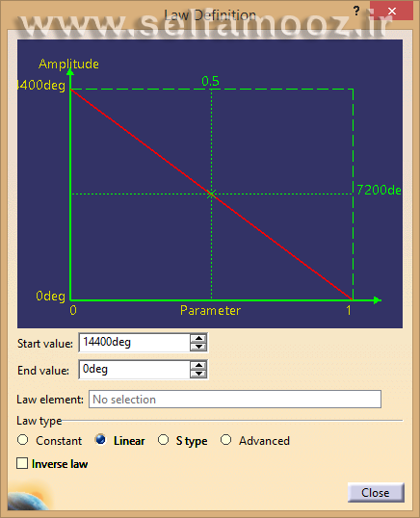Click the help question mark icon
The image size is (420, 518).
pos(356,11)
